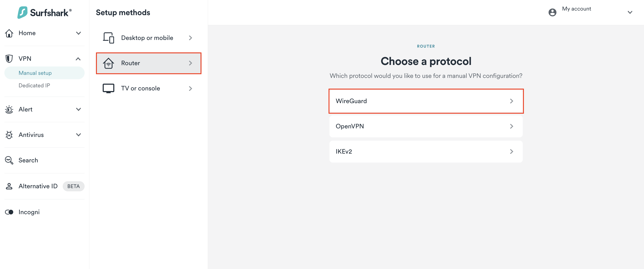The width and height of the screenshot is (644, 269).
Task: Choose the OpenVPN protocol option
Action: tap(426, 126)
